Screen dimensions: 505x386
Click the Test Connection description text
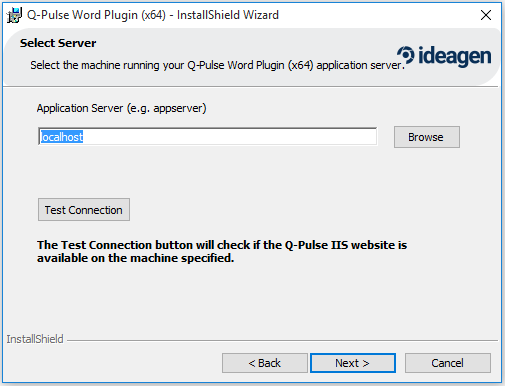(x=222, y=251)
